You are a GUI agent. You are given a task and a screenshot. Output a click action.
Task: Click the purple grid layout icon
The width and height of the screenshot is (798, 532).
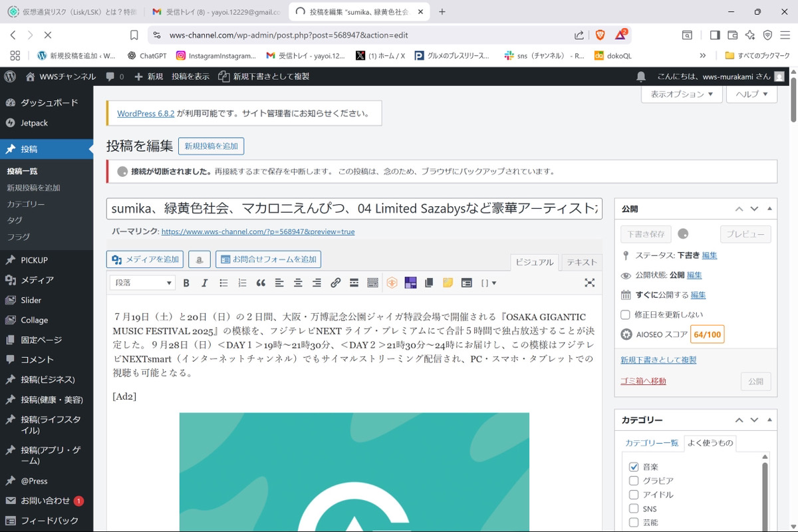pyautogui.click(x=410, y=283)
